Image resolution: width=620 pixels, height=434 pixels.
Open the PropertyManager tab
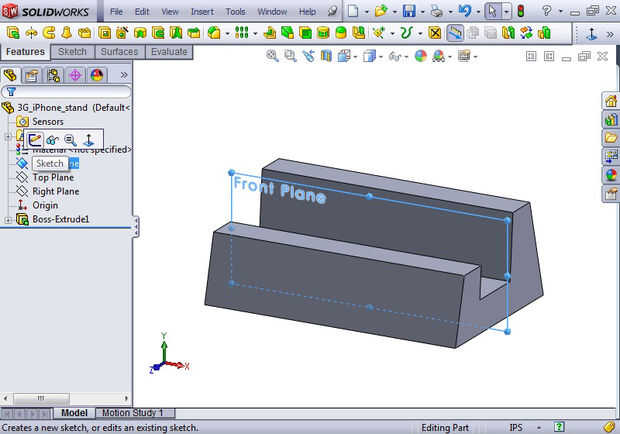pyautogui.click(x=32, y=75)
